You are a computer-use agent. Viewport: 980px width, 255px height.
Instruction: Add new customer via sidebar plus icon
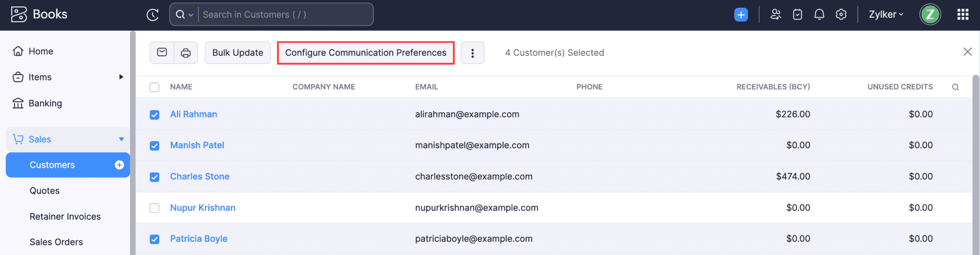click(x=119, y=165)
